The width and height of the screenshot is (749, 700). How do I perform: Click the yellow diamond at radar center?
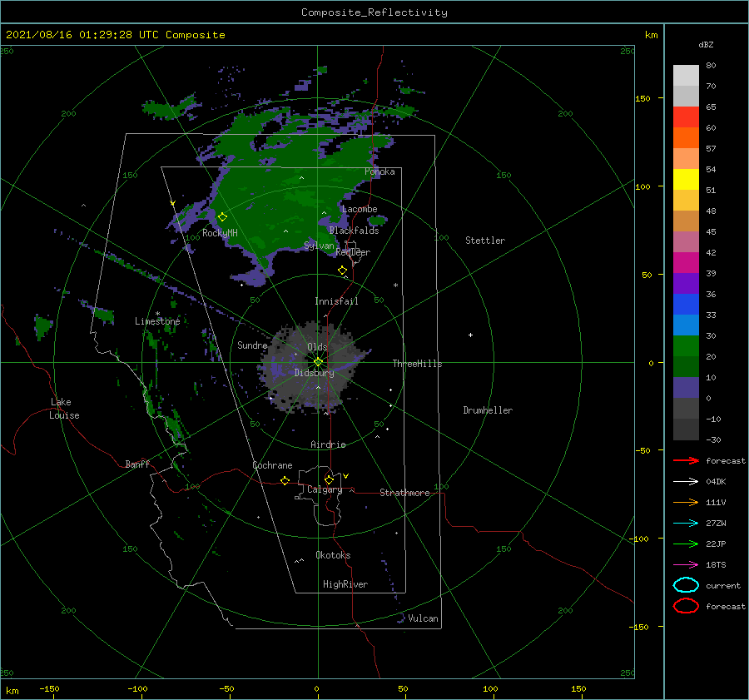tap(318, 362)
